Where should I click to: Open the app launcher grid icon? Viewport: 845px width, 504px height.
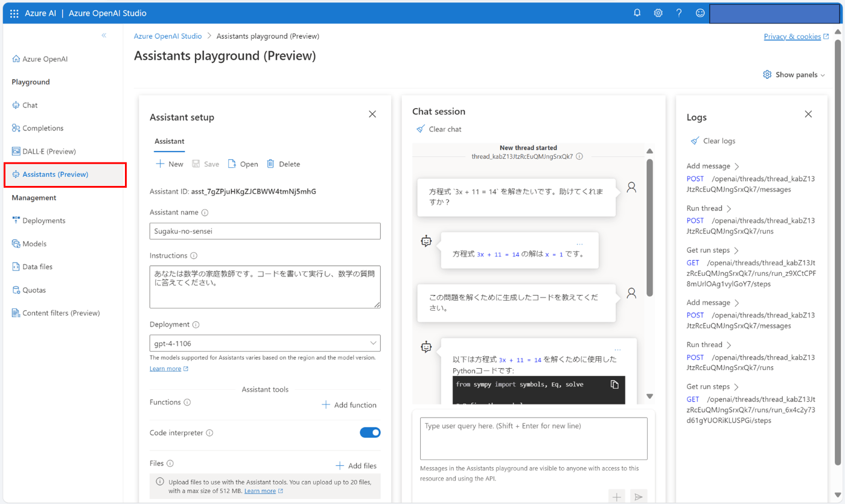click(x=14, y=13)
